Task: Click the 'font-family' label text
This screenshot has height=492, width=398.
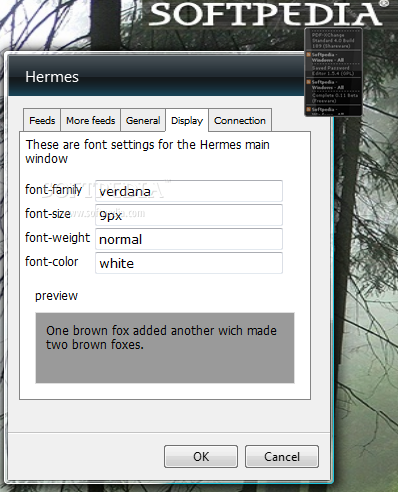Action: pyautogui.click(x=53, y=190)
